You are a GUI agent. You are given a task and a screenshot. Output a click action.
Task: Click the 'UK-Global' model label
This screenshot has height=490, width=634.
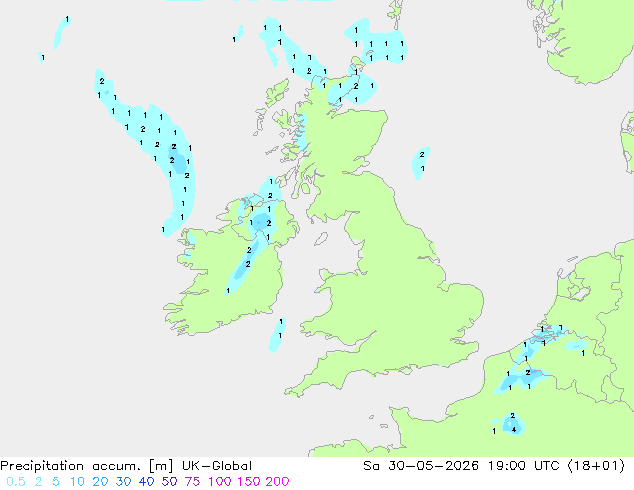pos(217,466)
